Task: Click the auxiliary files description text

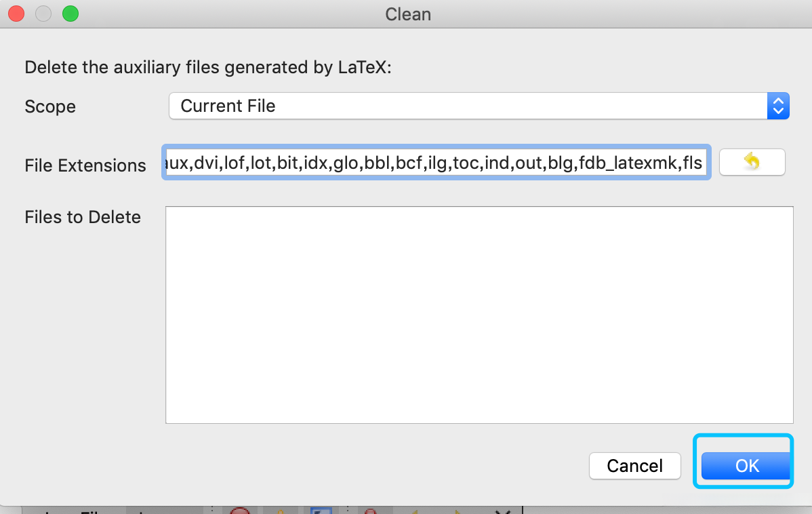Action: pyautogui.click(x=208, y=68)
